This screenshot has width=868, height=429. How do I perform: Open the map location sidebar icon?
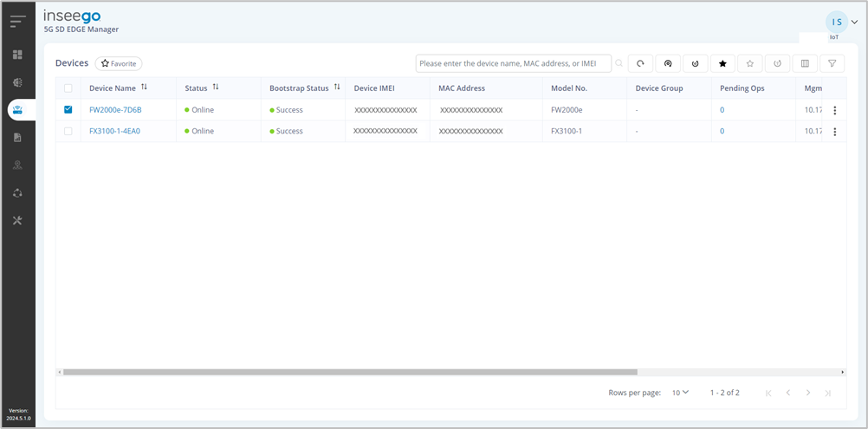(17, 165)
